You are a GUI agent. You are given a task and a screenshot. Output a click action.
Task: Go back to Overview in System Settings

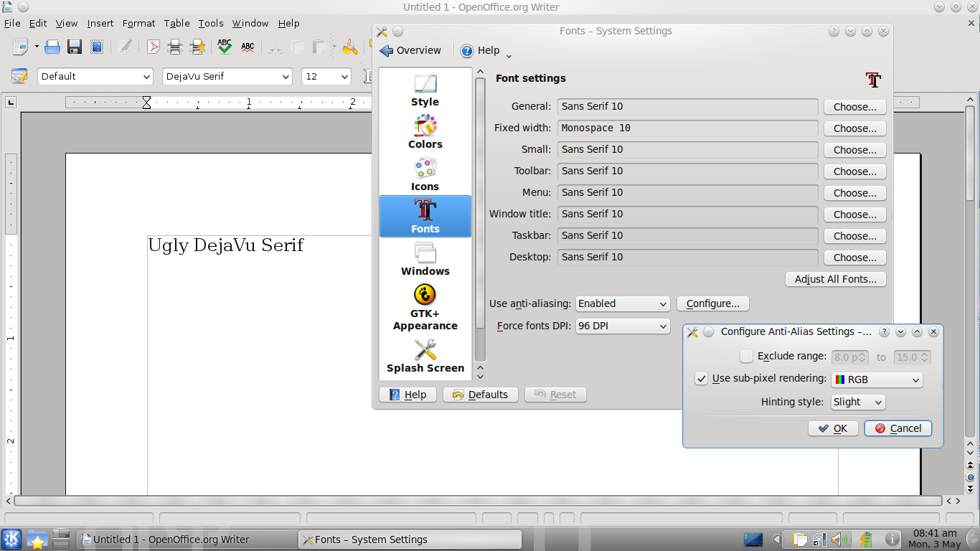point(410,50)
